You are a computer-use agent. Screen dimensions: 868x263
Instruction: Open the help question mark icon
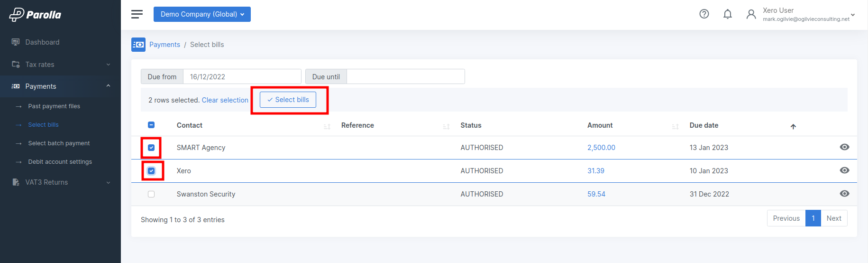[704, 14]
